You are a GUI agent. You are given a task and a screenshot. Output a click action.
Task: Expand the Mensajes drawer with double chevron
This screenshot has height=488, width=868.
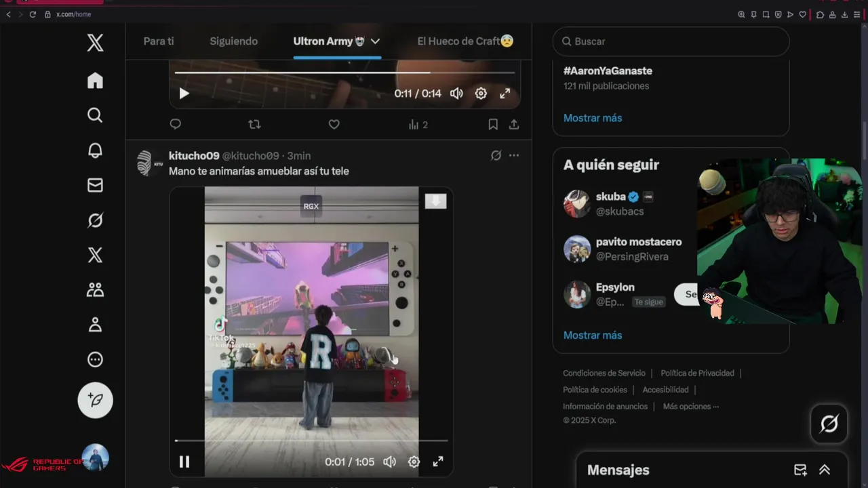825,470
